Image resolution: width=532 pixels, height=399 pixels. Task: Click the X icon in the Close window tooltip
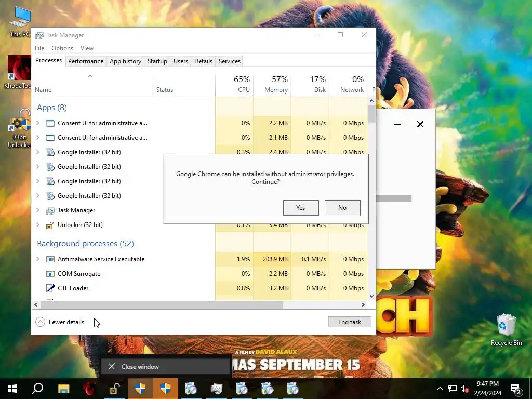[112, 366]
